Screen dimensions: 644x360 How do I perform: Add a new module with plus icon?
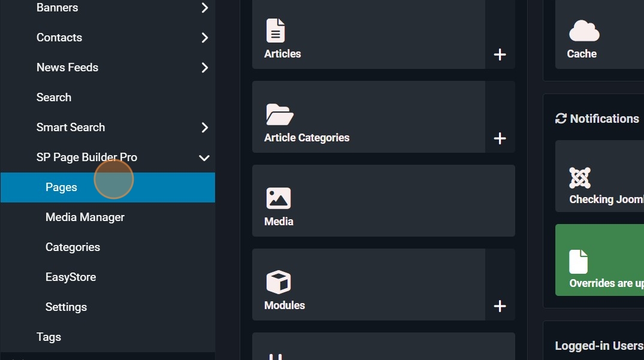[500, 306]
